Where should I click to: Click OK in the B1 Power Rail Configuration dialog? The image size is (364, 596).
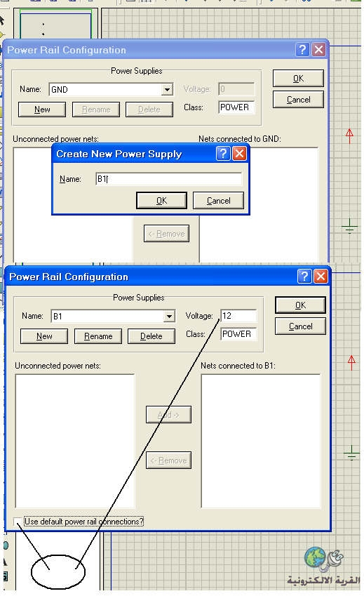300,305
